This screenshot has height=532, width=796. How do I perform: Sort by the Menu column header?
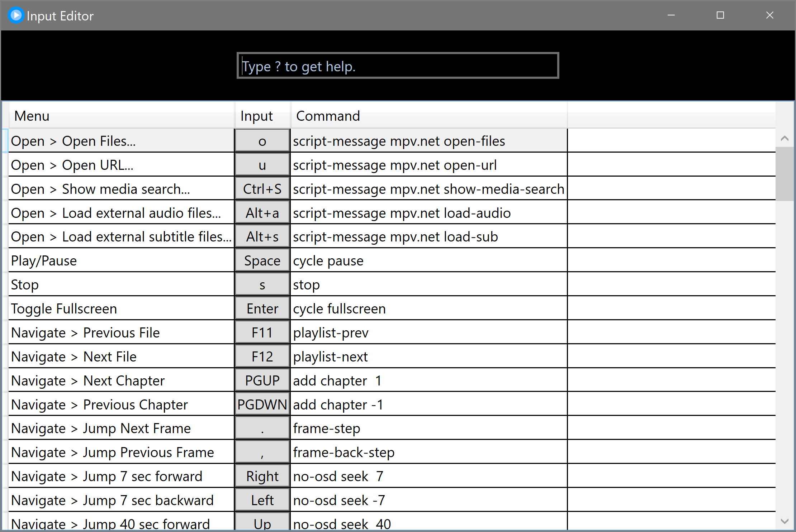121,116
